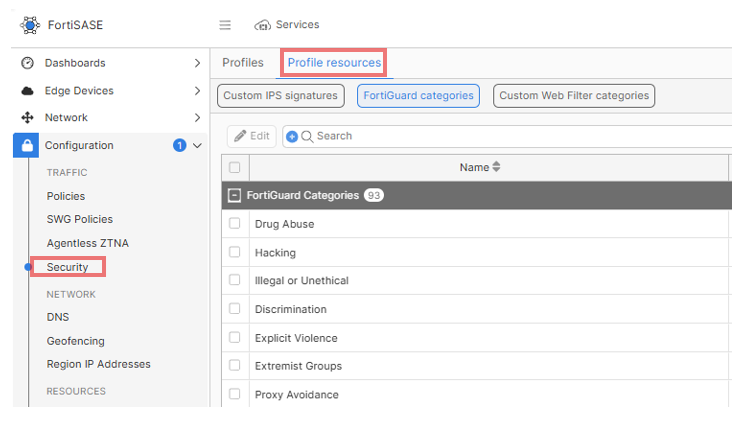Check the Hacking row checkbox
The width and height of the screenshot is (745, 425).
tap(235, 252)
